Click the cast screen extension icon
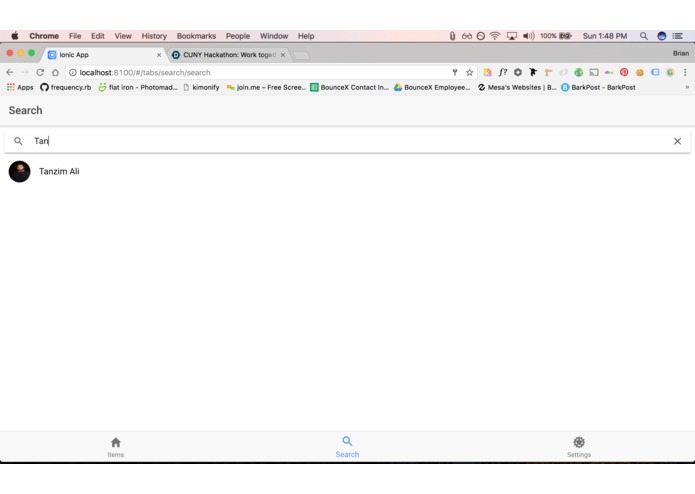695x494 pixels. coord(594,72)
